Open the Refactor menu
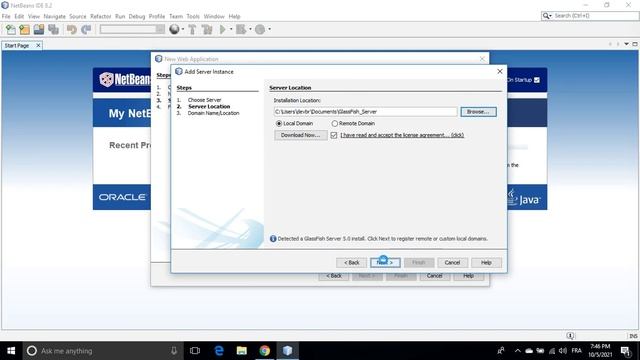Screen dimensions: 640x360 (100, 16)
